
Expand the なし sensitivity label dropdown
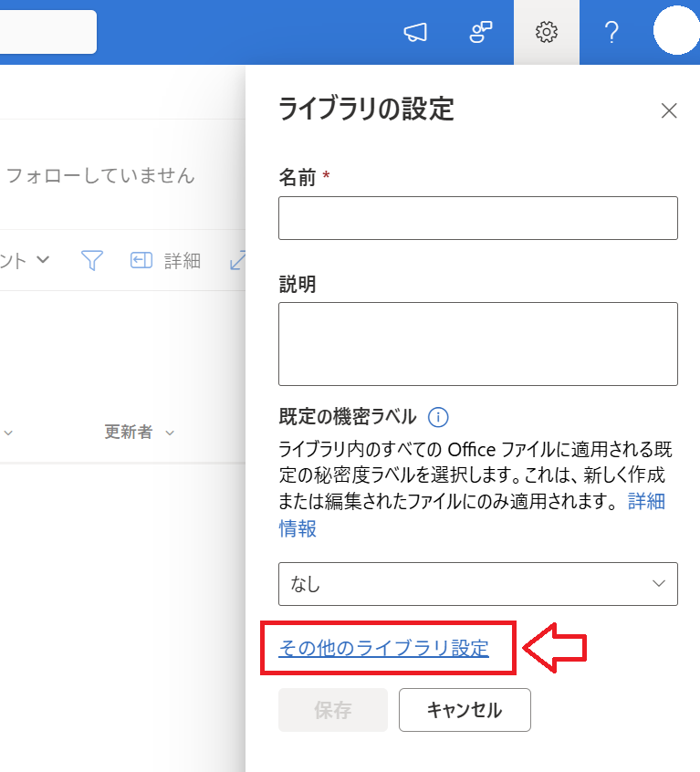tap(478, 584)
